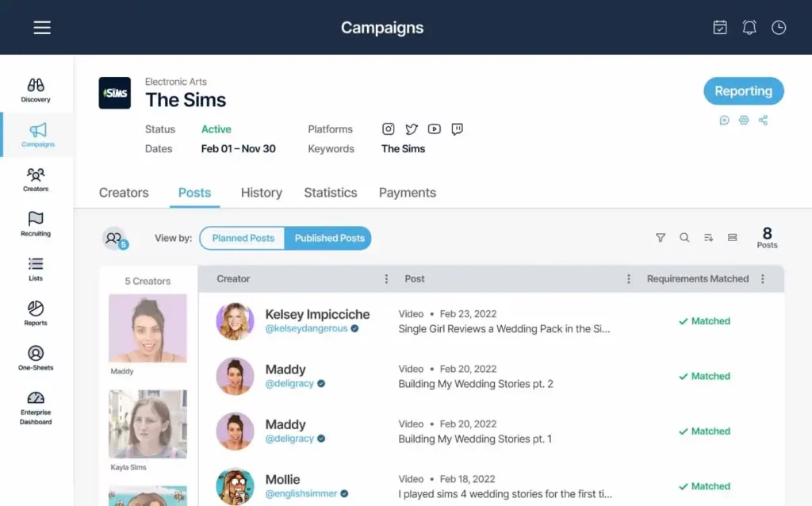Go to Discovery in sidebar
Viewport: 812px width, 506px height.
click(x=36, y=90)
